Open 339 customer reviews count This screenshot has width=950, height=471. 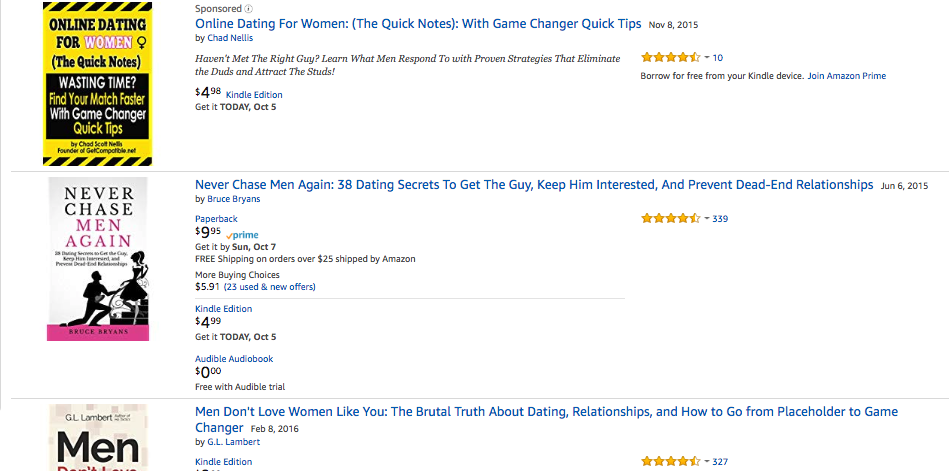(x=720, y=219)
